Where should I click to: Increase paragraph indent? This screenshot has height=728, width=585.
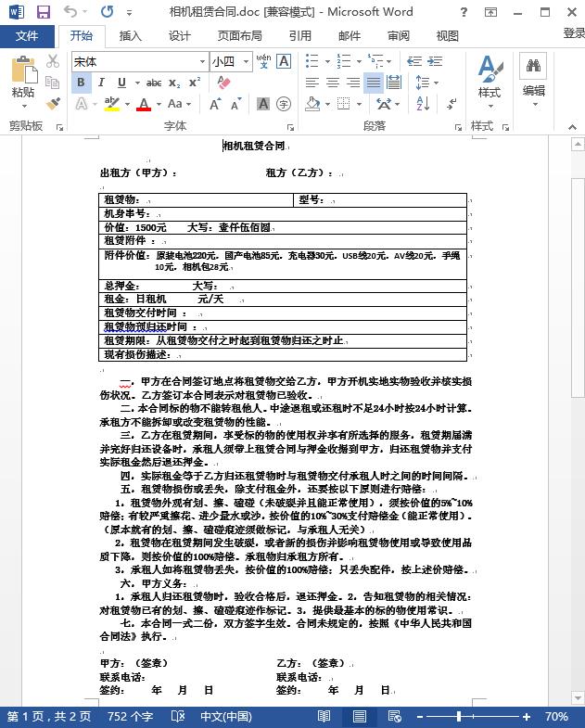[x=435, y=61]
